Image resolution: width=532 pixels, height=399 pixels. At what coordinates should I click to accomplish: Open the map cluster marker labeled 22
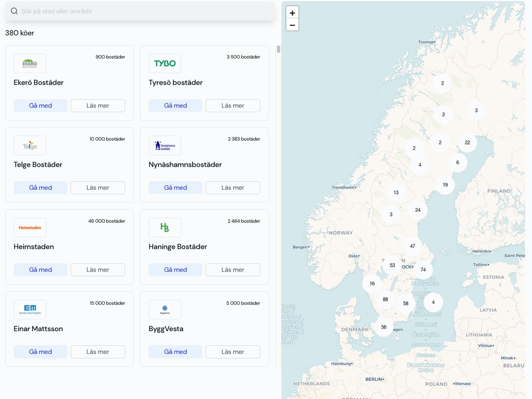467,143
